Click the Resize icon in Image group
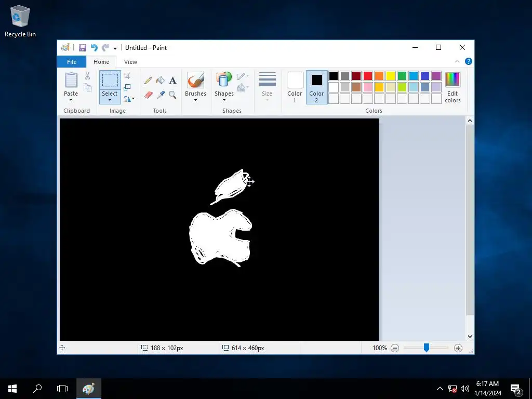This screenshot has height=399, width=532. pos(127,87)
